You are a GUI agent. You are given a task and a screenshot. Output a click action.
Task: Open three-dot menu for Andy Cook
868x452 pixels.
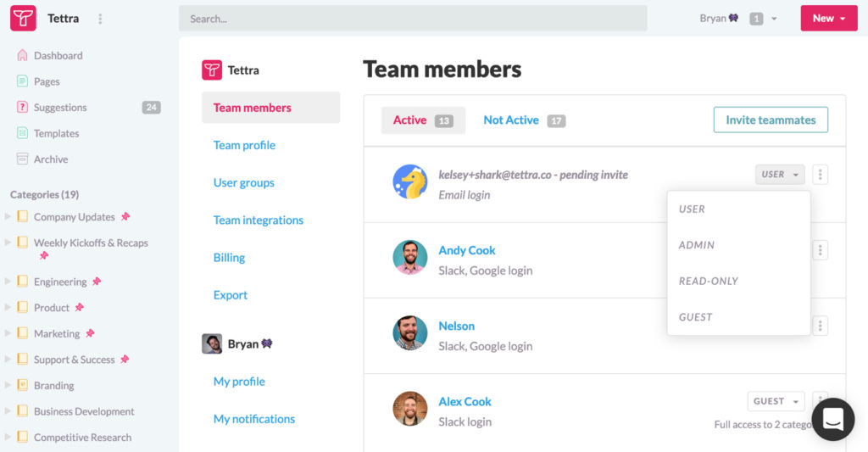pos(820,250)
